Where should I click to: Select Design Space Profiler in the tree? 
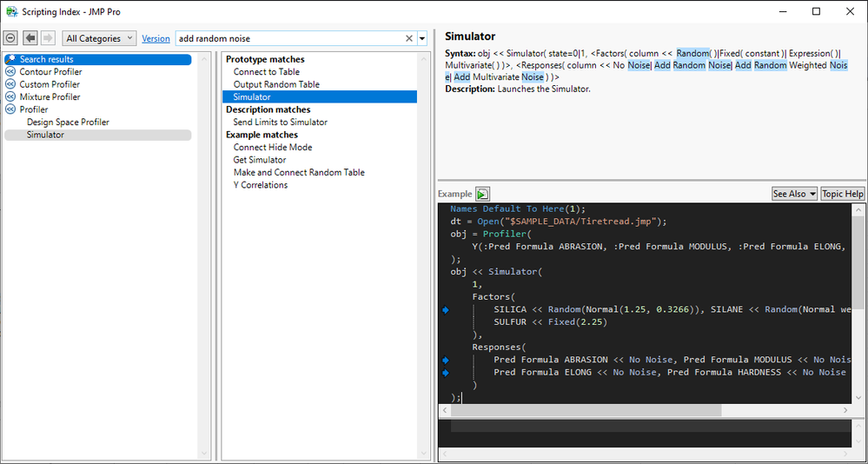tap(68, 123)
